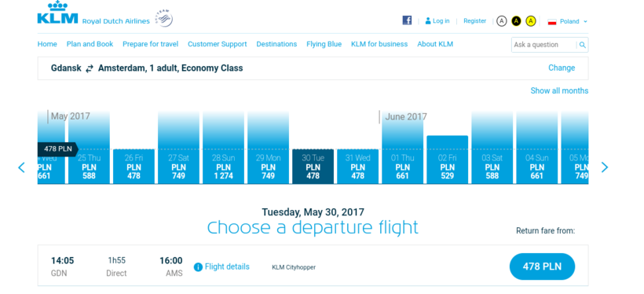Screen dimensions: 644x294
Task: Select the white contrast mode circle
Action: [x=502, y=21]
